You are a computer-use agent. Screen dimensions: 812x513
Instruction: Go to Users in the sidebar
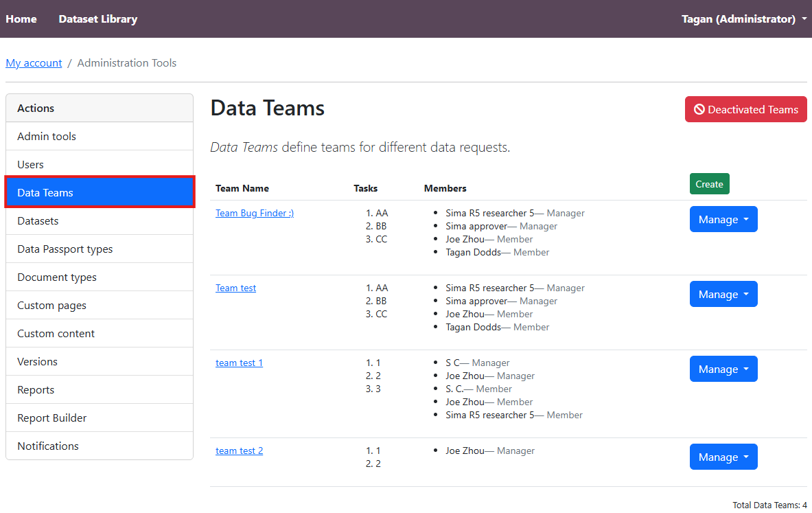click(x=30, y=165)
